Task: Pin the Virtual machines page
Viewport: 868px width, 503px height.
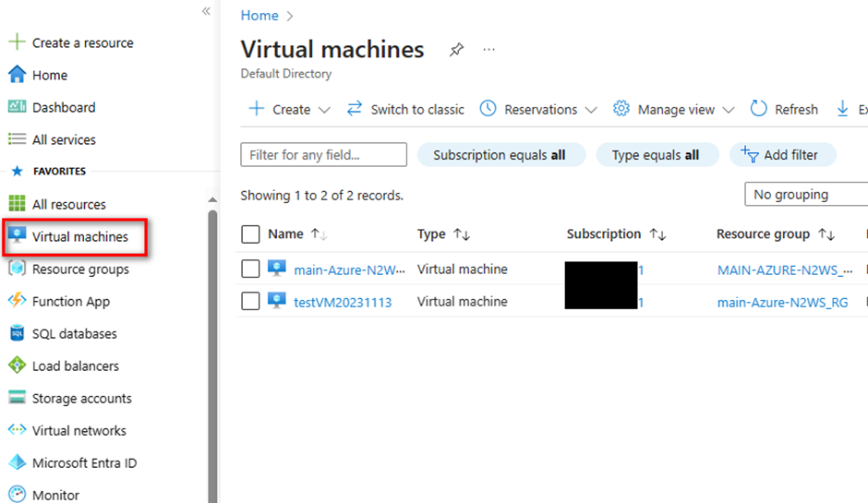Action: click(x=456, y=50)
